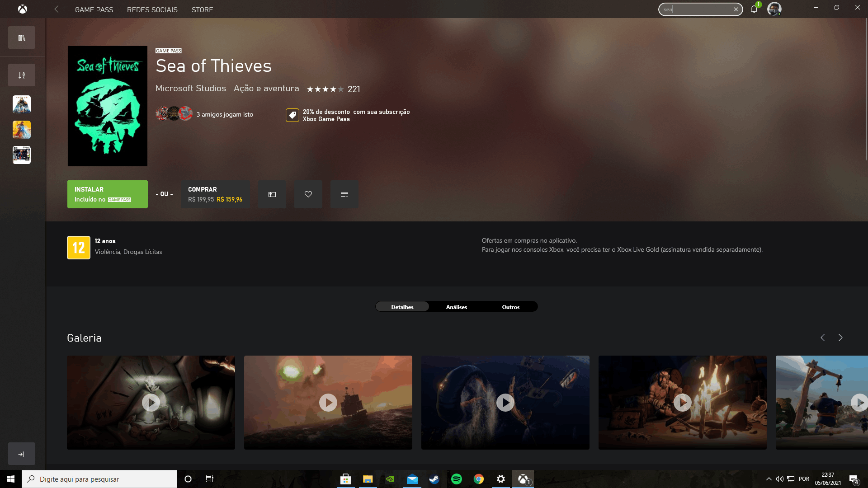Open notifications bell icon
The height and width of the screenshot is (488, 868).
[754, 9]
